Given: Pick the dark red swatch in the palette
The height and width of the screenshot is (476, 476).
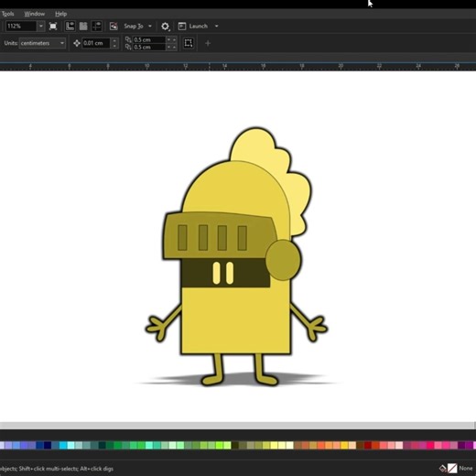Looking at the screenshot, I should click(368, 445).
